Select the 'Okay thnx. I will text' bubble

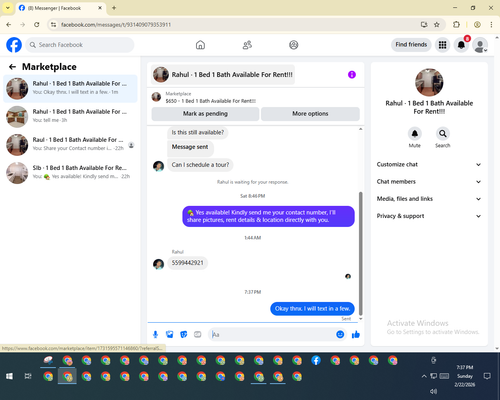(x=312, y=309)
